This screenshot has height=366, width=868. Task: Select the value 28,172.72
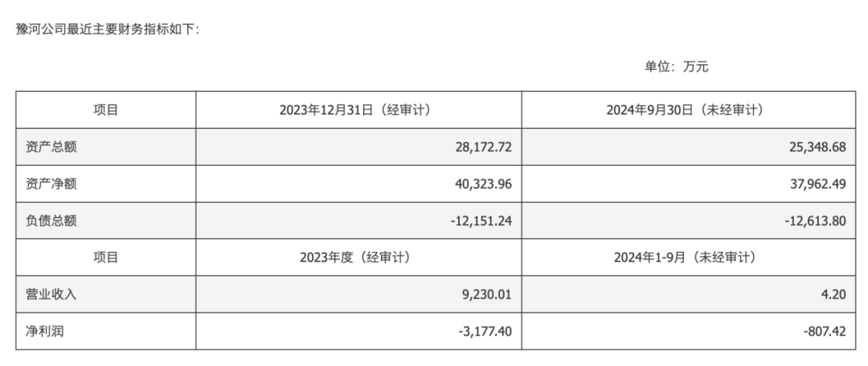477,147
